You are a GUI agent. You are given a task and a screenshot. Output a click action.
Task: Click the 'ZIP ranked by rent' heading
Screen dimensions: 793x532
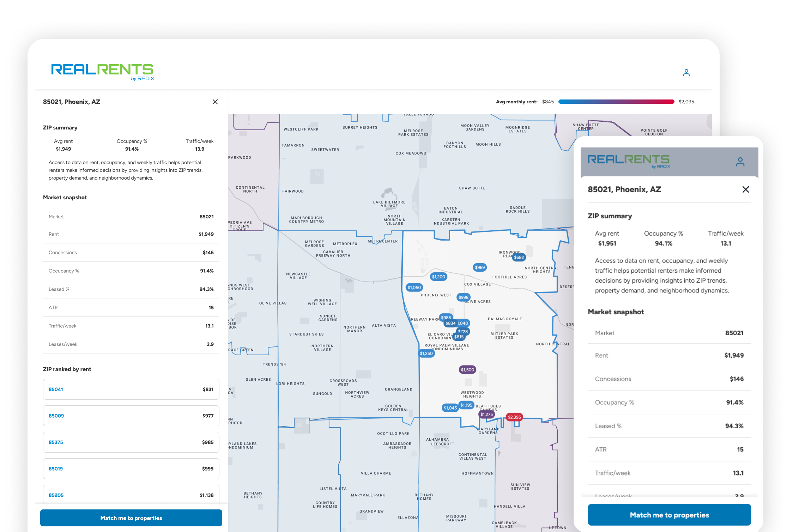pyautogui.click(x=67, y=369)
